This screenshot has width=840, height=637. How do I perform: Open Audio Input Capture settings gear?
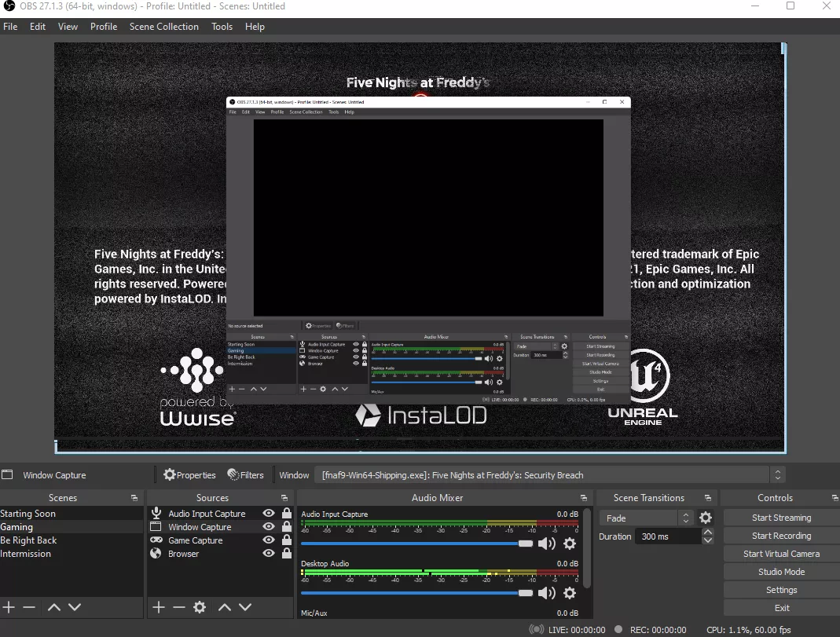tap(570, 544)
